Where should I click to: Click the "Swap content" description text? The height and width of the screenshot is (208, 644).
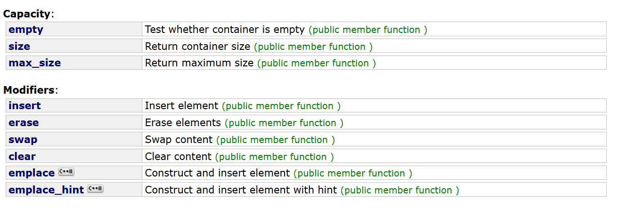[179, 140]
